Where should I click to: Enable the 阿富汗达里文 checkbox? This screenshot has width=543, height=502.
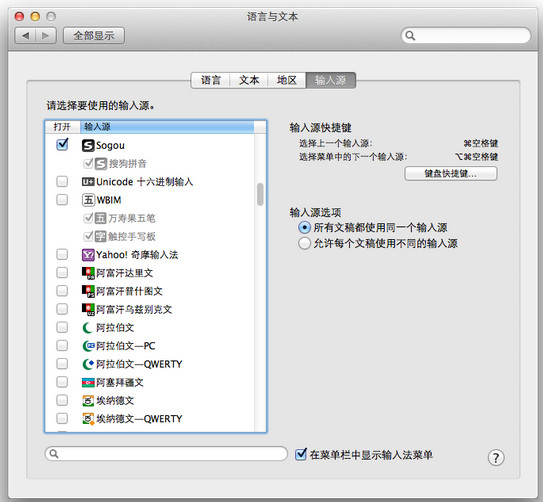coord(62,272)
